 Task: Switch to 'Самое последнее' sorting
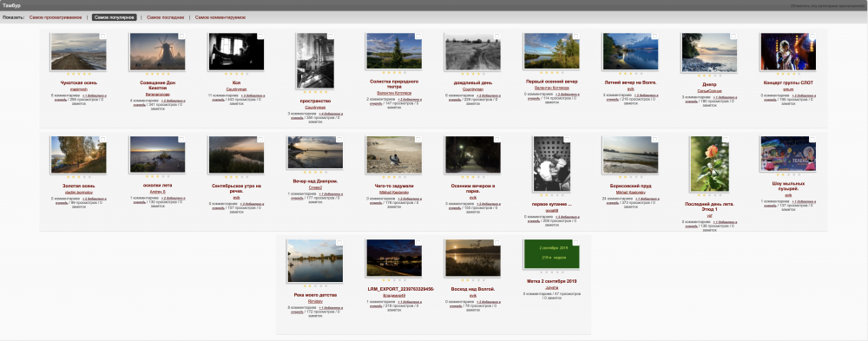coord(166,17)
